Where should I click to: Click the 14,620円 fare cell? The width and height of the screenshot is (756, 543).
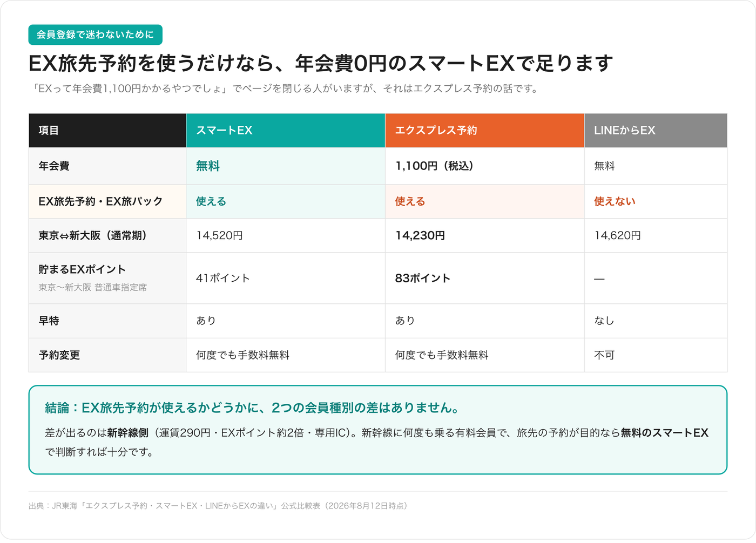click(656, 235)
